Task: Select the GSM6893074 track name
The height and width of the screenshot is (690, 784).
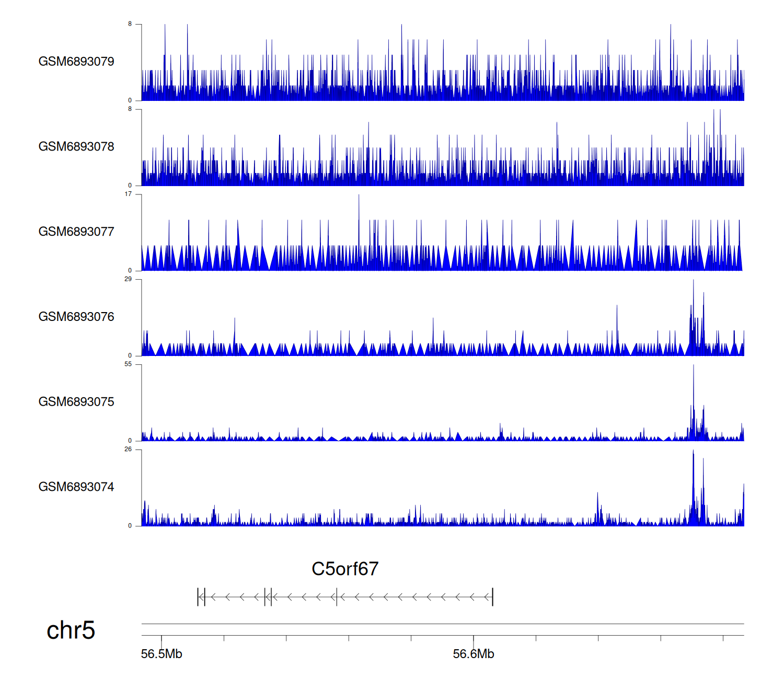Action: [x=76, y=487]
